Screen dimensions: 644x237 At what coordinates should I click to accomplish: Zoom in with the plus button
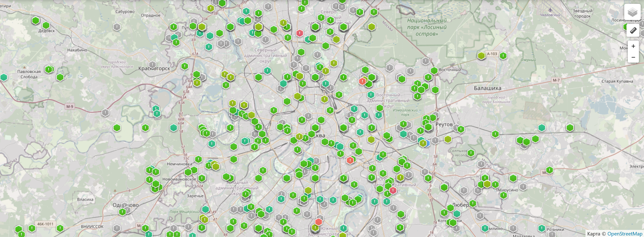coord(633,46)
